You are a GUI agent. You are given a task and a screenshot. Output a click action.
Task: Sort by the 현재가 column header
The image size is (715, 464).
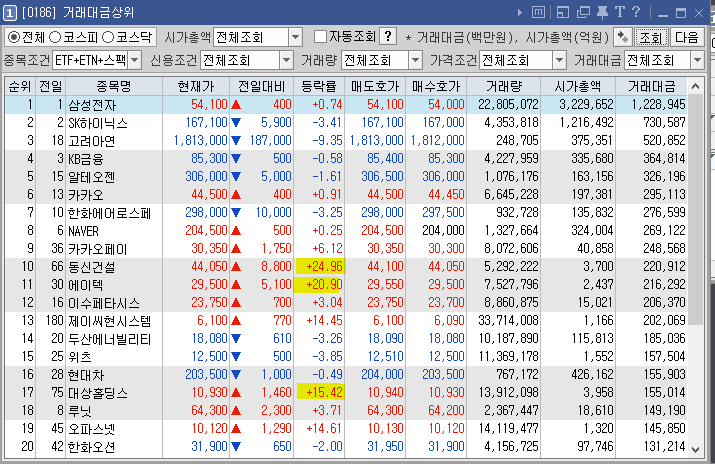coord(196,86)
